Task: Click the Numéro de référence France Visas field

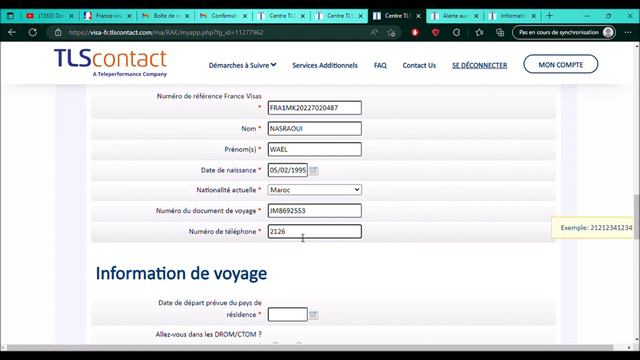Action: pos(315,108)
